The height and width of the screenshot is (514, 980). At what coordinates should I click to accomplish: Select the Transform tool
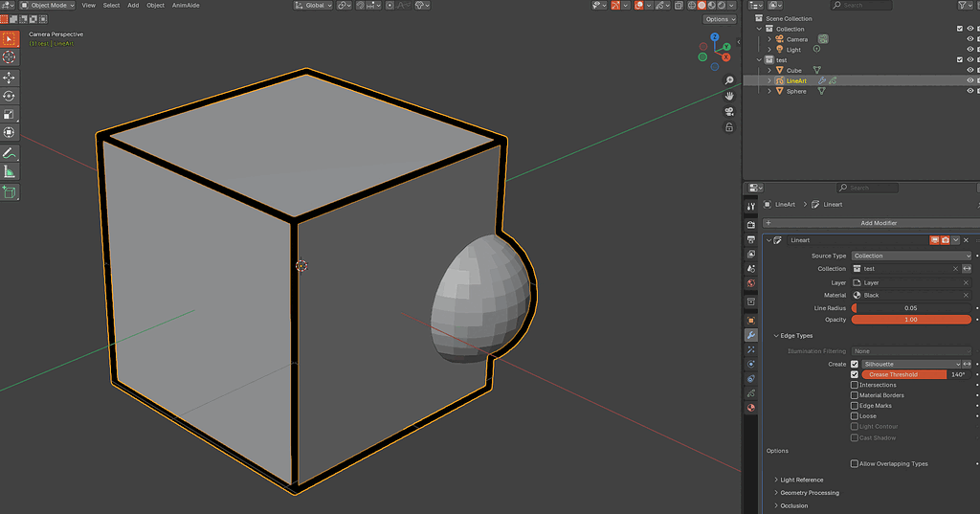click(9, 132)
